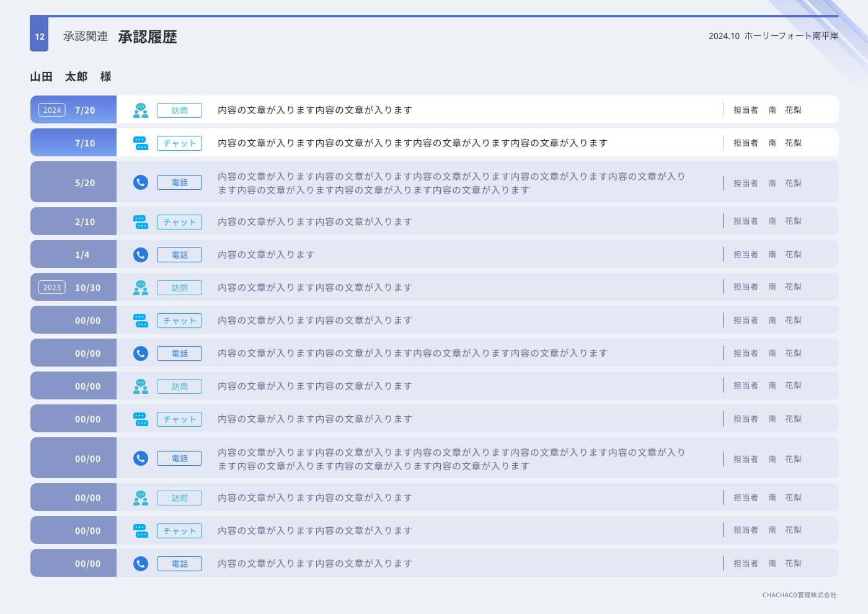The height and width of the screenshot is (614, 868).
Task: Click the 訪問 tag in the 7/20 row
Action: (179, 110)
